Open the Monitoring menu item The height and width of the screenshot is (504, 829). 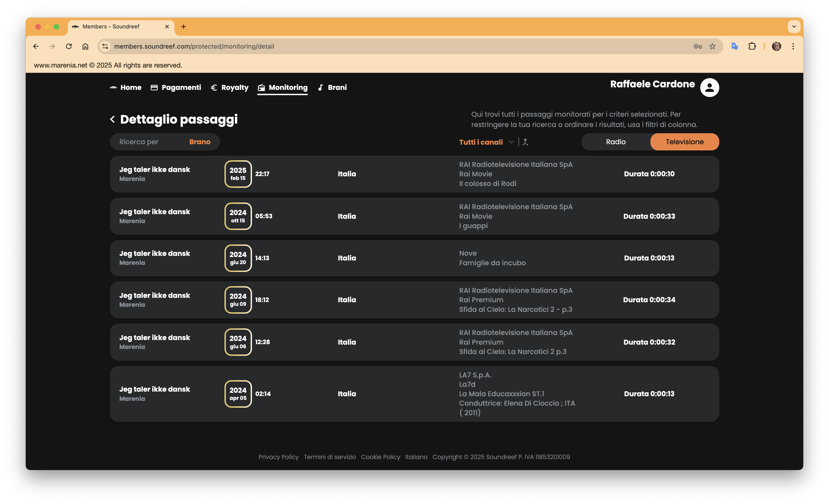288,87
